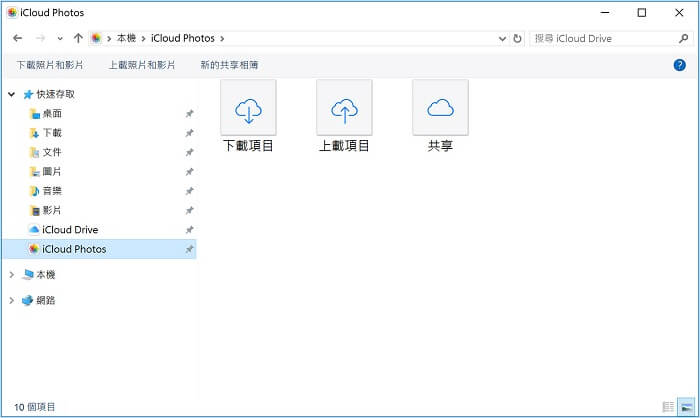This screenshot has height=418, width=700.
Task: Collapse the 快速存取 tree section
Action: [x=12, y=94]
